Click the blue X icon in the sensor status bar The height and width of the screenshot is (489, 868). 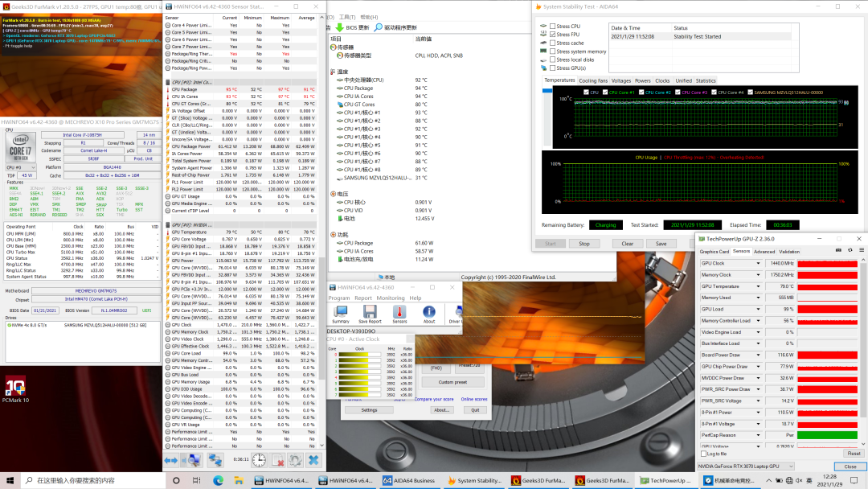(314, 459)
